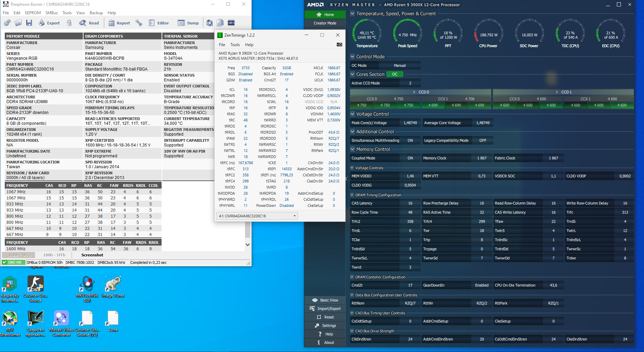Select the Средство просмотра desktop shortcut

(36, 324)
